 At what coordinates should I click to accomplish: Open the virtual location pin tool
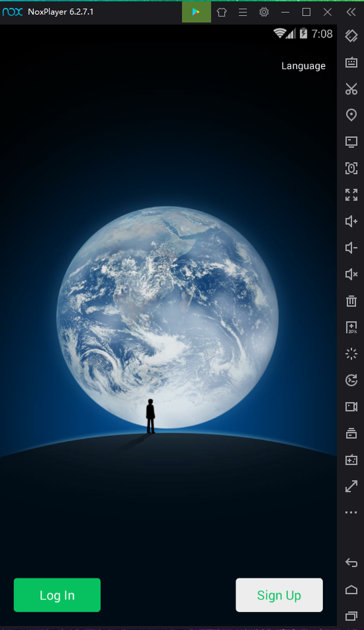point(351,115)
